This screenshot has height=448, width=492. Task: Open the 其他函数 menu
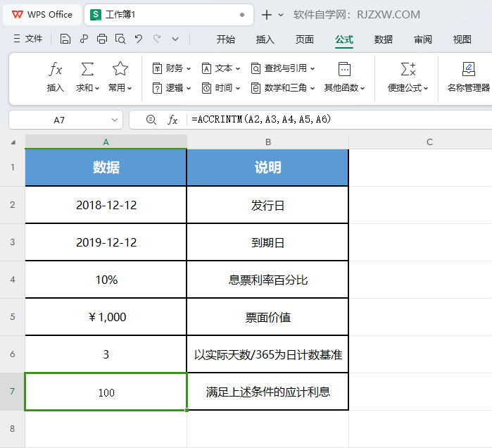pyautogui.click(x=344, y=77)
